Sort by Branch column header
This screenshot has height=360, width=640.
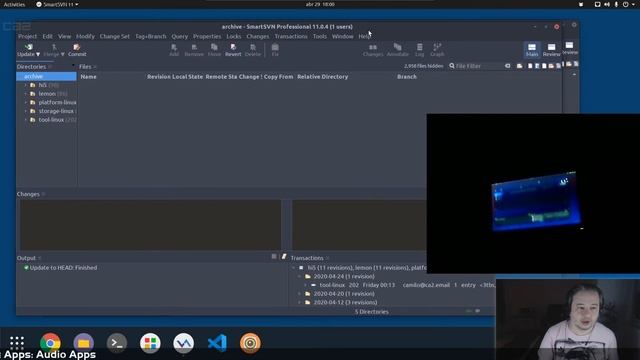pos(407,77)
